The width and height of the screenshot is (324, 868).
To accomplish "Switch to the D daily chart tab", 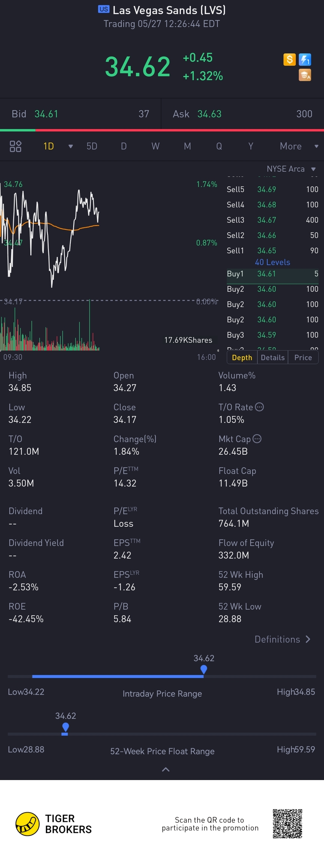I will click(124, 146).
